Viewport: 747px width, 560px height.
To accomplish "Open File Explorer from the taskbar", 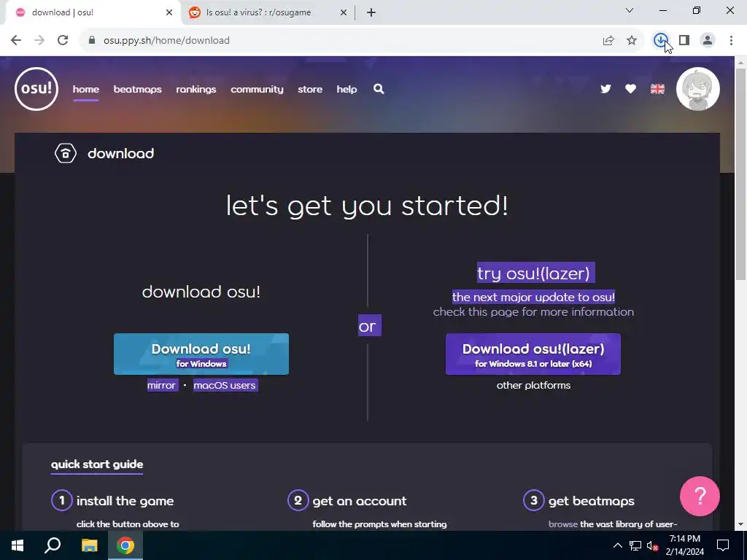I will (x=89, y=545).
